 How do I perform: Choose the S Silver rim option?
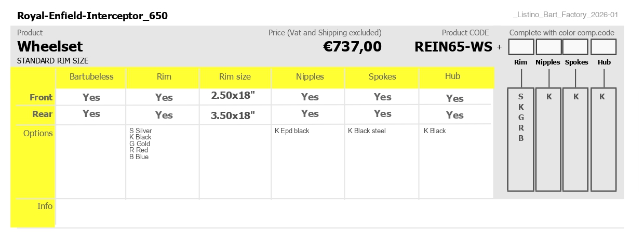pos(141,131)
